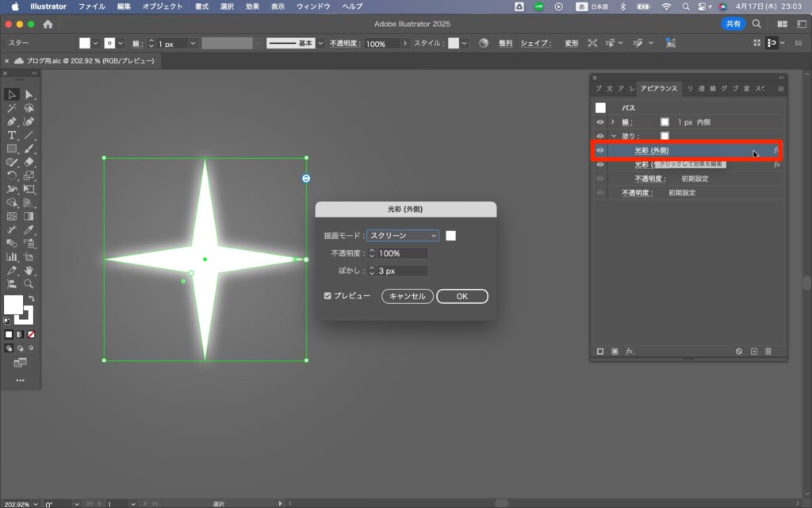Delete selected item in Appearance panel
812x508 pixels.
tap(768, 352)
